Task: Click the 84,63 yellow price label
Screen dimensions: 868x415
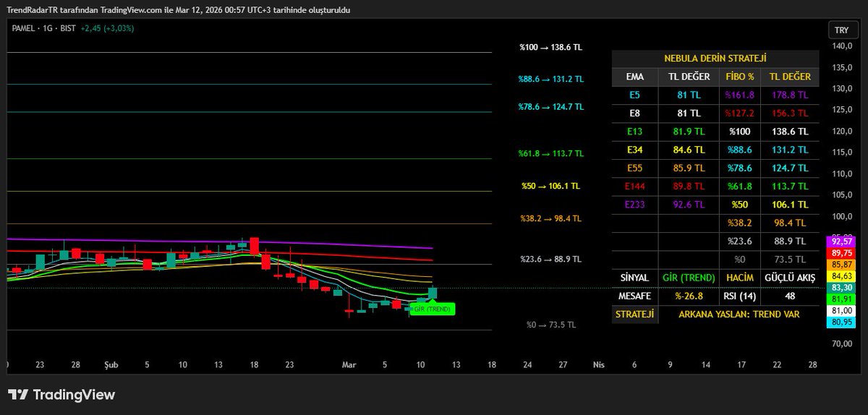Action: coord(840,275)
